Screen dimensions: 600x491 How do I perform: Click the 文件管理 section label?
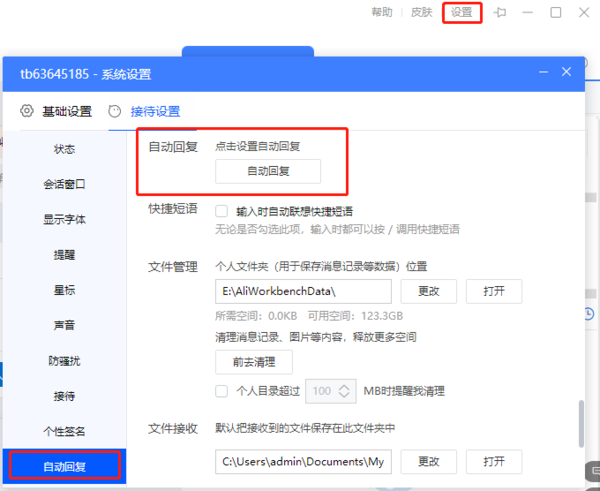(x=173, y=267)
